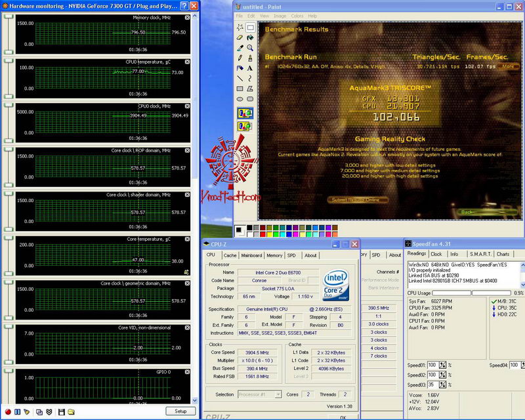
Task: Click the Speed03 value field showing 35
Action: (432, 385)
